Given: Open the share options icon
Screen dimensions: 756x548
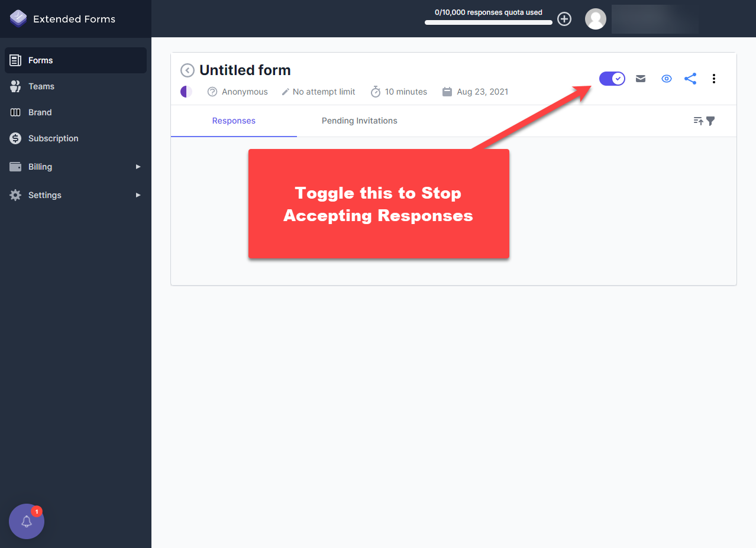Looking at the screenshot, I should pos(690,78).
